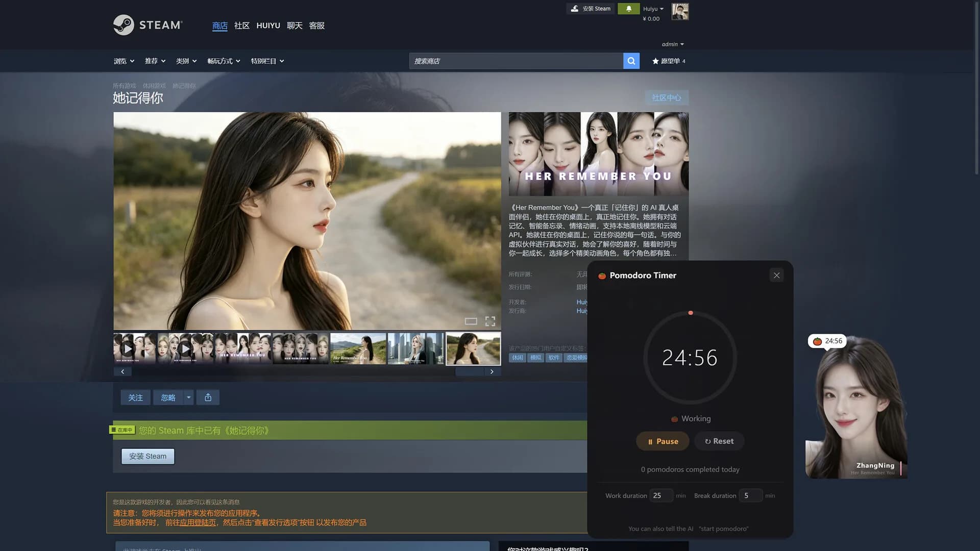The width and height of the screenshot is (980, 551).
Task: Click the share icon beside 忽略
Action: [x=208, y=397]
